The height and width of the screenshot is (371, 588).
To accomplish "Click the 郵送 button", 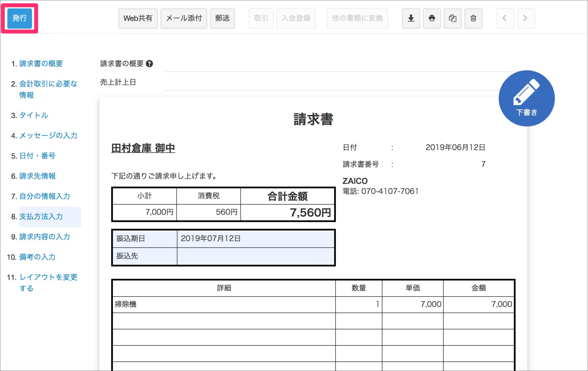I will point(222,18).
